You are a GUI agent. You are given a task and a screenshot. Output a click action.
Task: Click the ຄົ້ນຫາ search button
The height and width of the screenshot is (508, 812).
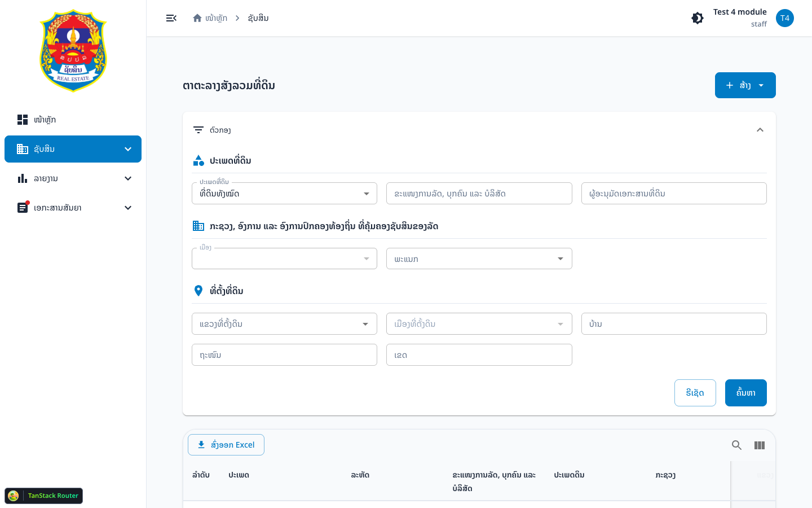click(x=746, y=393)
